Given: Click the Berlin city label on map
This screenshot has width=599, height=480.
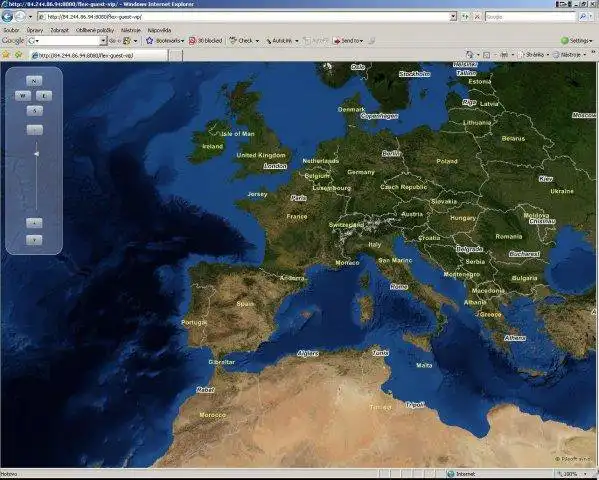Looking at the screenshot, I should point(391,154).
